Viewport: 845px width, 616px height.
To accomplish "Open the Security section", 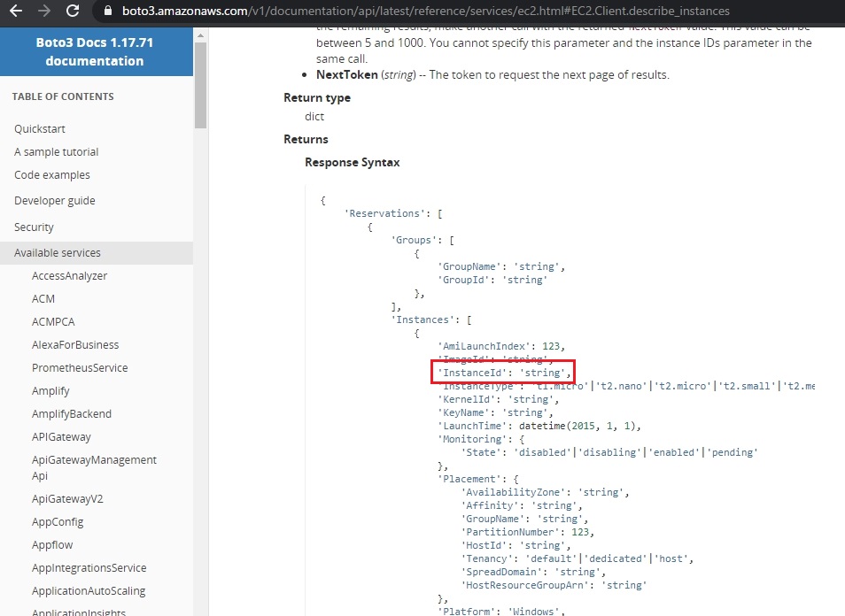I will click(34, 227).
